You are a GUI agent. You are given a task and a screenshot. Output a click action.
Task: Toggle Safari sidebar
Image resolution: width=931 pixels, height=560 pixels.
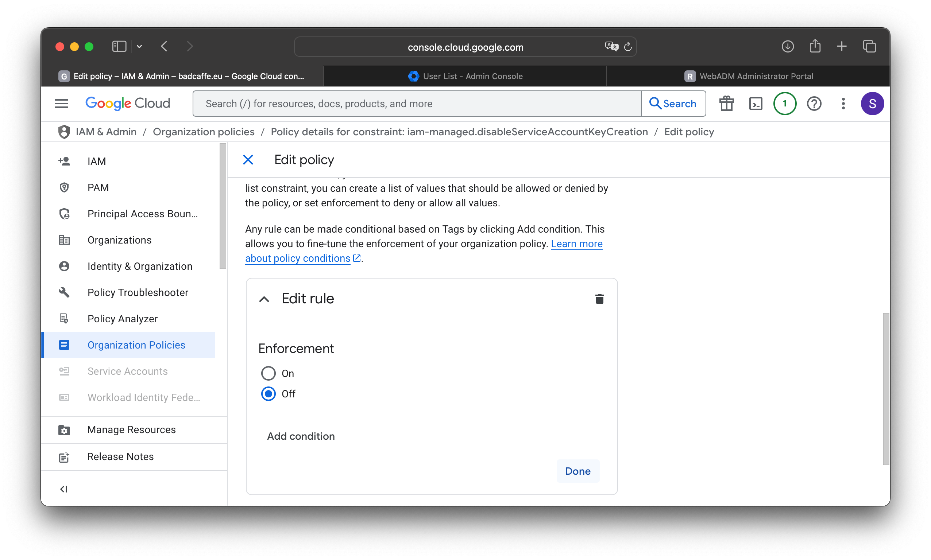[119, 46]
